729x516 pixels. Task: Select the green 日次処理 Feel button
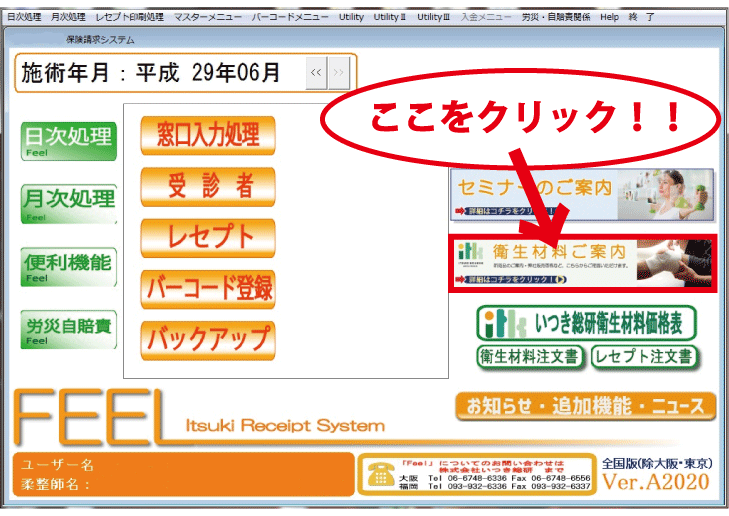[68, 141]
